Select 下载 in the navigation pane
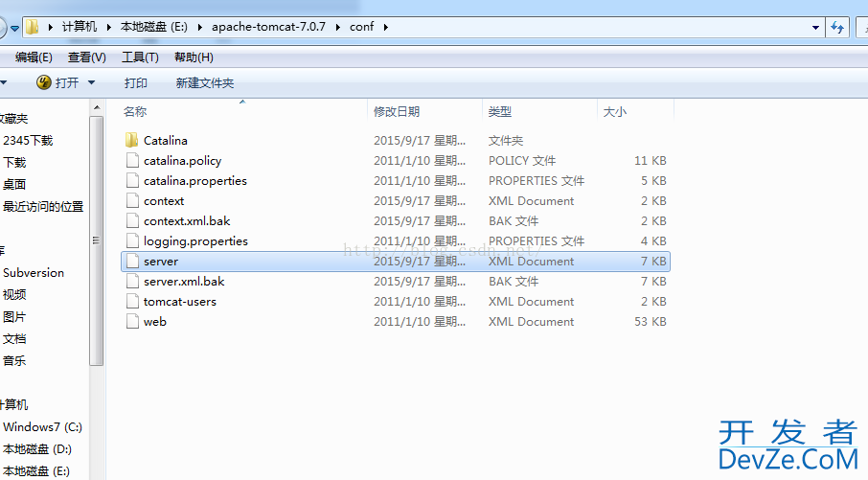The image size is (868, 480). coord(14,162)
